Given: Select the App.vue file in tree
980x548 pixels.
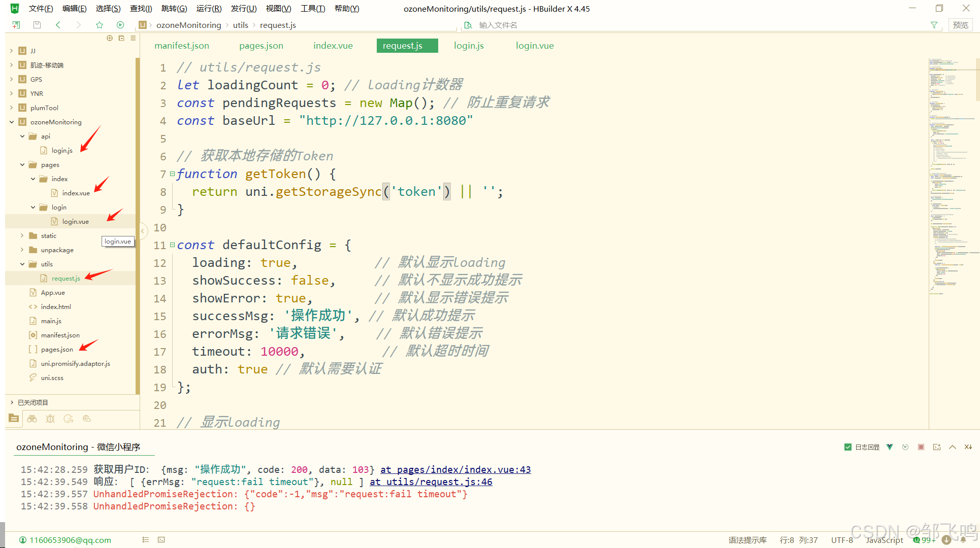Looking at the screenshot, I should [53, 292].
